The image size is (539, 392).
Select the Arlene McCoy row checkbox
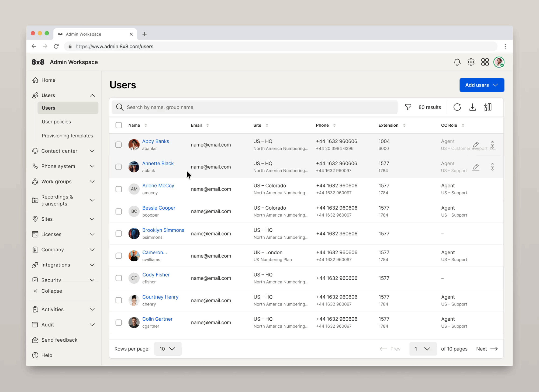[119, 189]
